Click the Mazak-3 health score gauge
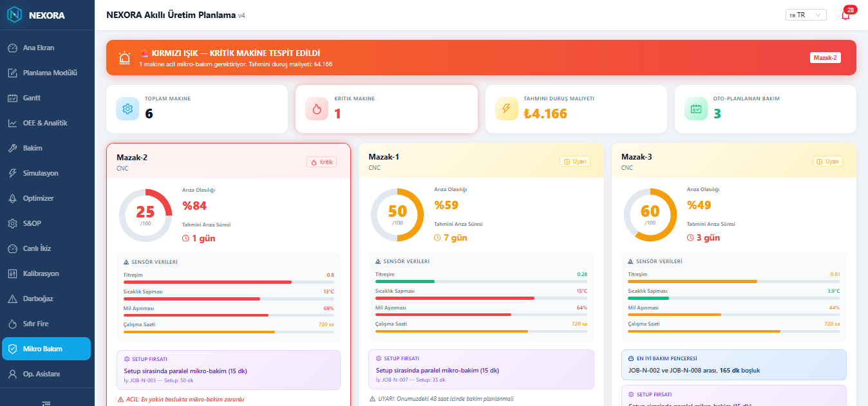 (x=650, y=215)
